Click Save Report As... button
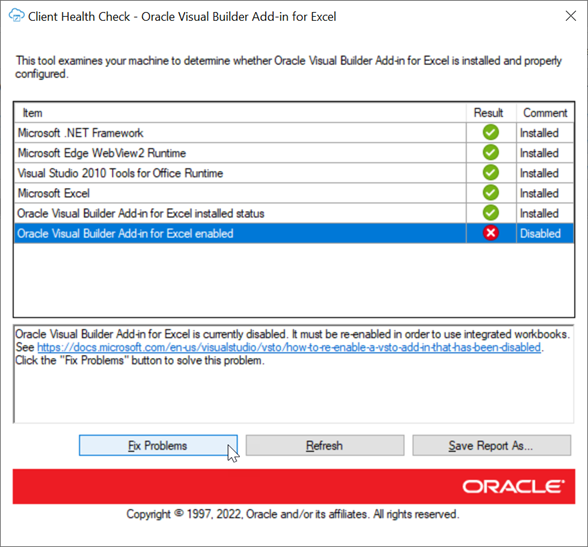This screenshot has height=547, width=588. (x=492, y=445)
